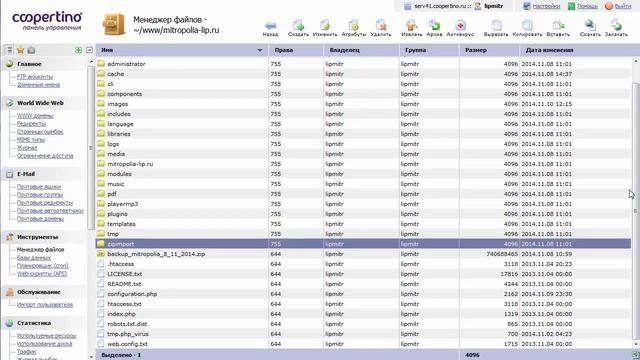Open the third sidebar tab icon

click(31, 50)
